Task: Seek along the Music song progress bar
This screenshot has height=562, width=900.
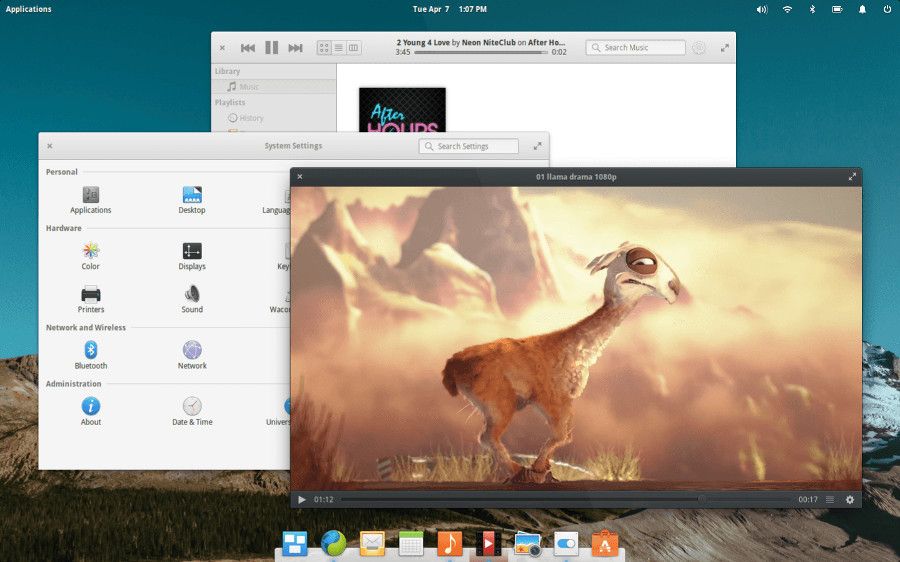Action: pyautogui.click(x=481, y=52)
